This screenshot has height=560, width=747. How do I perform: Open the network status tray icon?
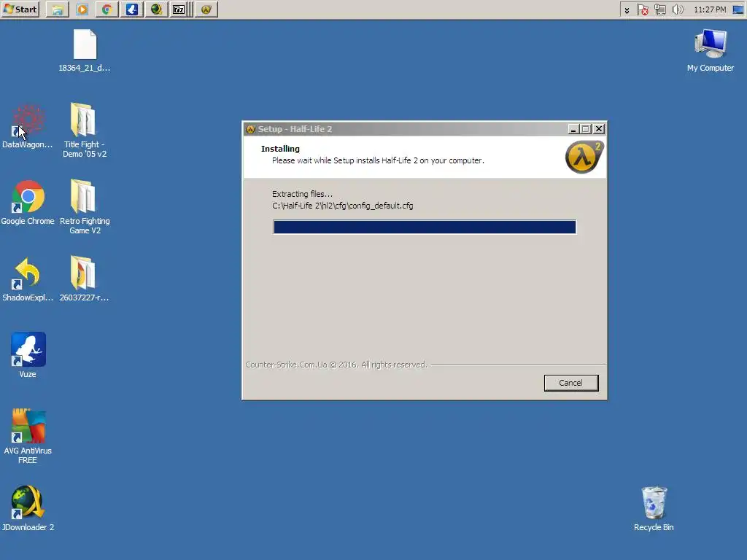[x=659, y=9]
